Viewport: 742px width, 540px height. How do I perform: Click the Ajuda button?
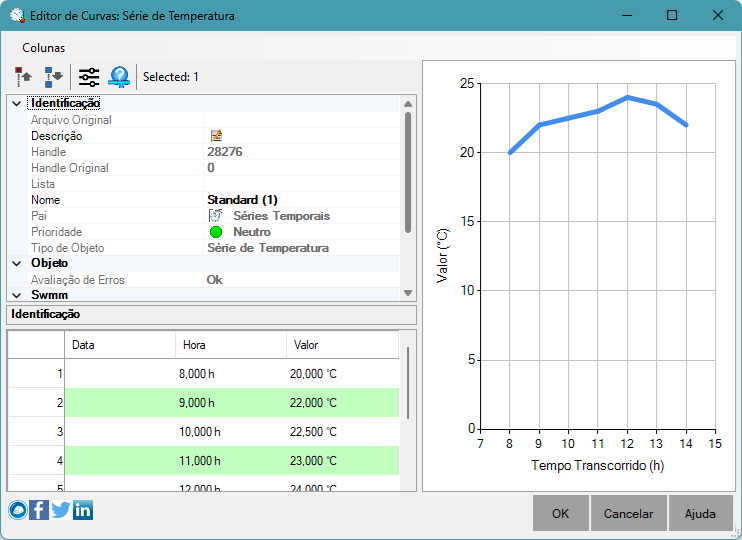click(700, 513)
